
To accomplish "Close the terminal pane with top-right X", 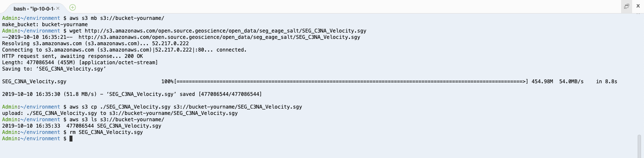I will 638,6.
